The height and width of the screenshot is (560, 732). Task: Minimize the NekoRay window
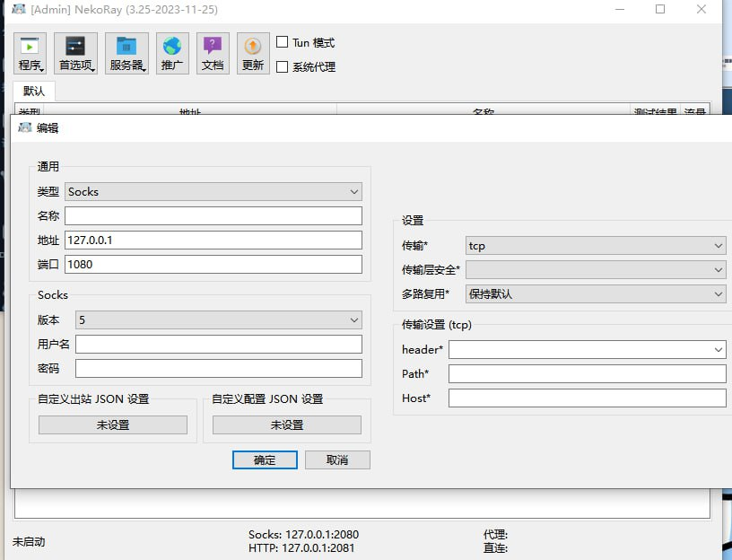(x=620, y=9)
